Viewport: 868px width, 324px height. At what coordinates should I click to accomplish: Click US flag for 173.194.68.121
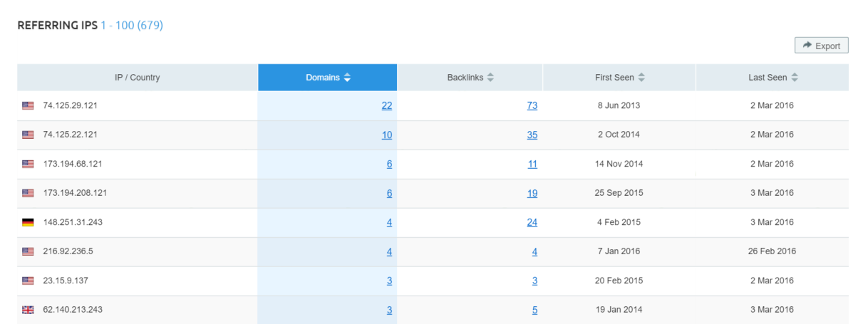(x=28, y=164)
